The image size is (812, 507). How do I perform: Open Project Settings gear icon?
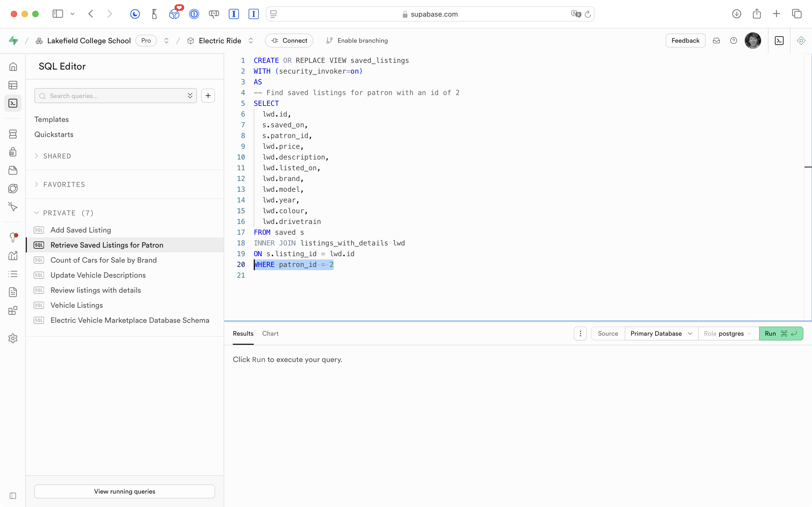tap(13, 338)
